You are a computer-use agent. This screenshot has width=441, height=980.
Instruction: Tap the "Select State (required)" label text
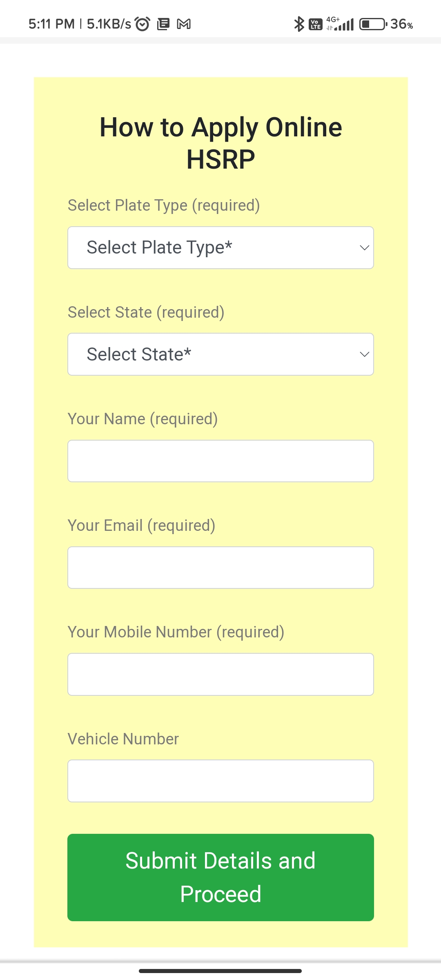click(x=146, y=312)
